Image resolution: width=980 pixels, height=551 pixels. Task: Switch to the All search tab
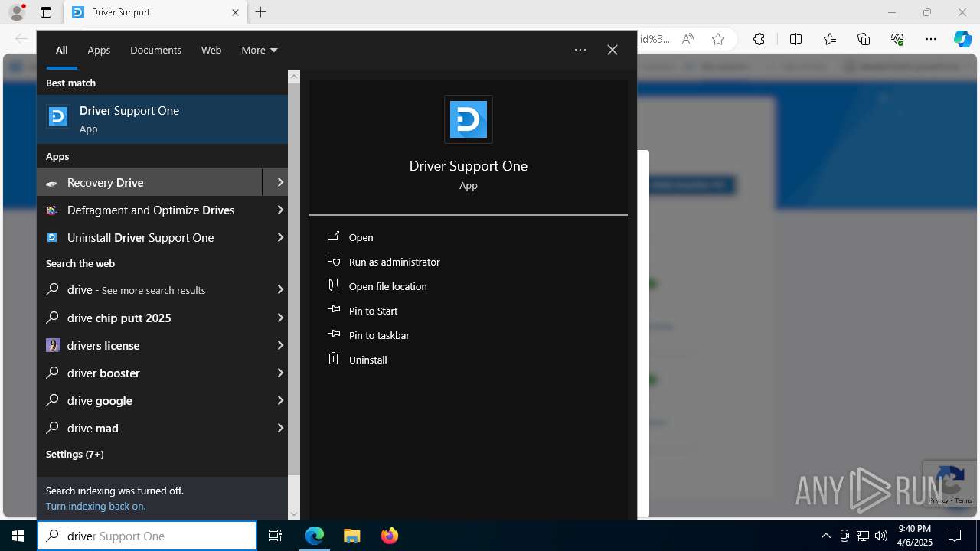tap(61, 50)
